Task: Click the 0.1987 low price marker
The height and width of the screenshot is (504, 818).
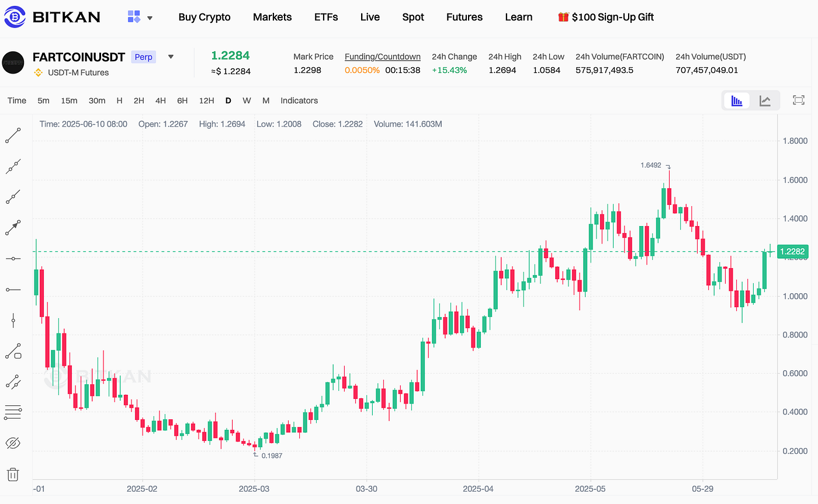Action: (272, 456)
